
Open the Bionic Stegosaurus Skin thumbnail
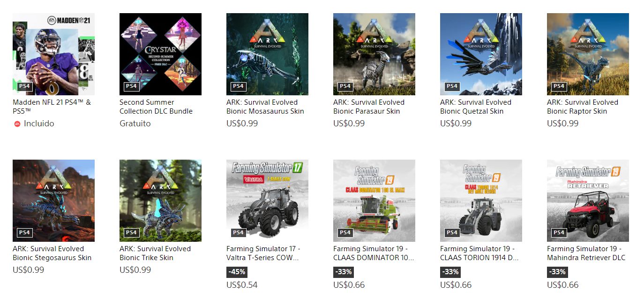click(53, 200)
